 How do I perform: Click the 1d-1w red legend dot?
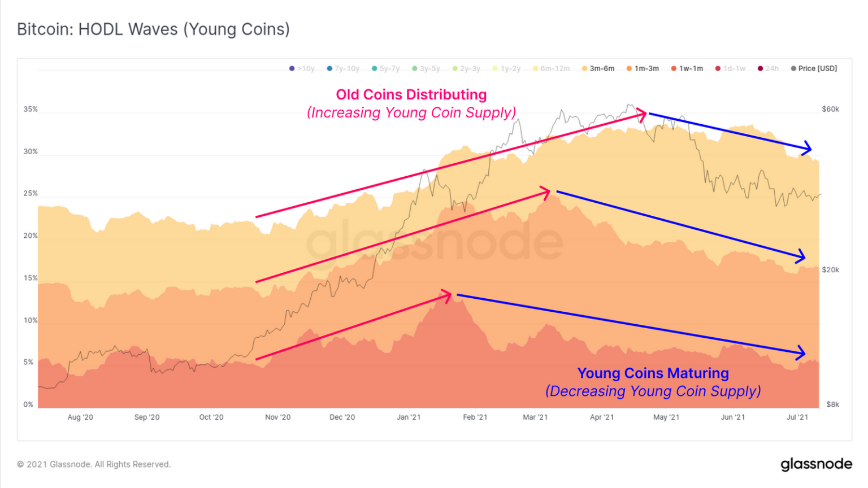coord(718,68)
